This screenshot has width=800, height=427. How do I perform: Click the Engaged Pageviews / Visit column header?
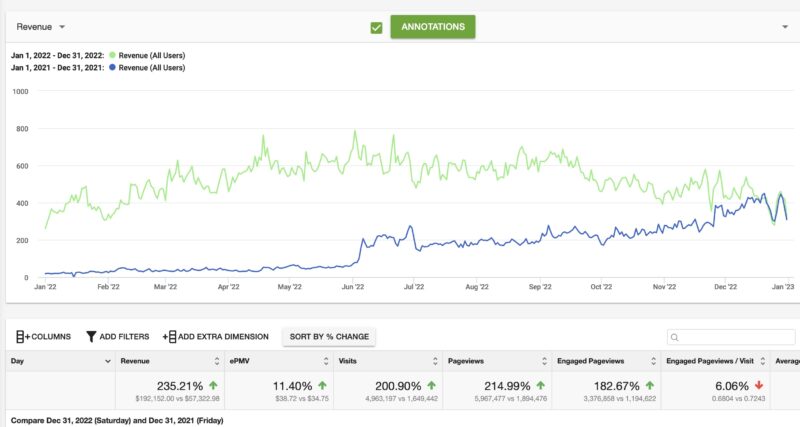[x=708, y=360]
